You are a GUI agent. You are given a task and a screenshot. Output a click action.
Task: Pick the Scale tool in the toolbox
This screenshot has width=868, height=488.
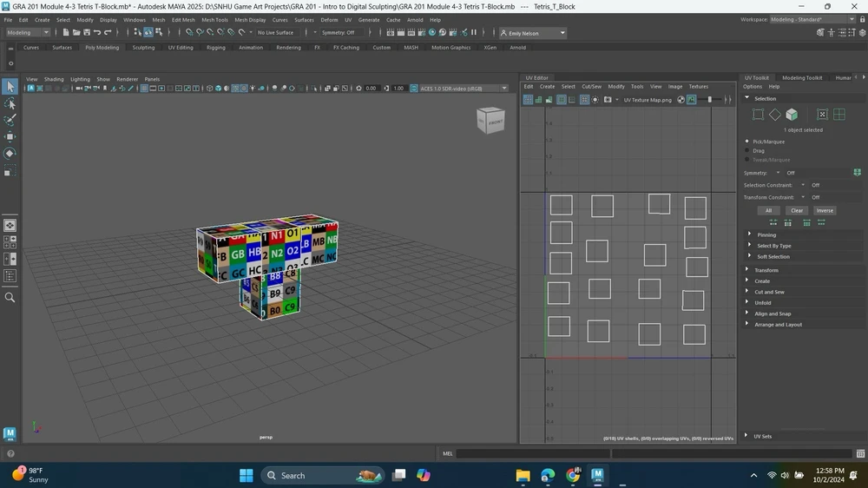10,170
